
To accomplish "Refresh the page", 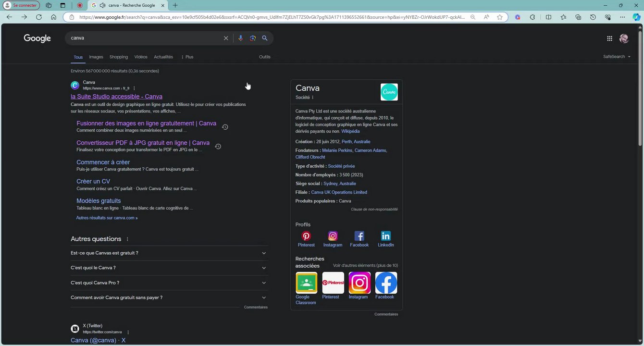I will [x=39, y=17].
